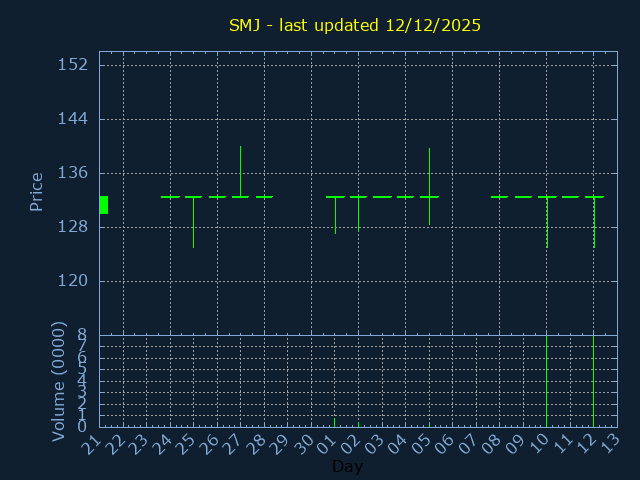Viewport: 640px width, 480px height.
Task: Select the day 05 candlestick wick
Action: [x=429, y=172]
